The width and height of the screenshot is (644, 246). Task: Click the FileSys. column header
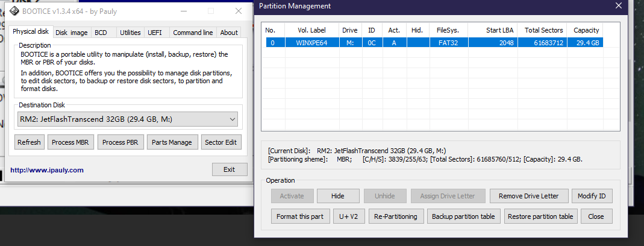pos(448,30)
